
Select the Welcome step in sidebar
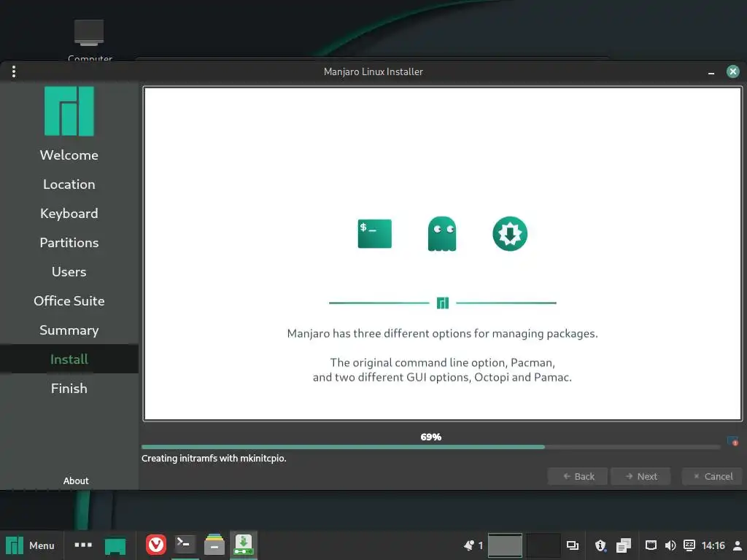click(69, 155)
